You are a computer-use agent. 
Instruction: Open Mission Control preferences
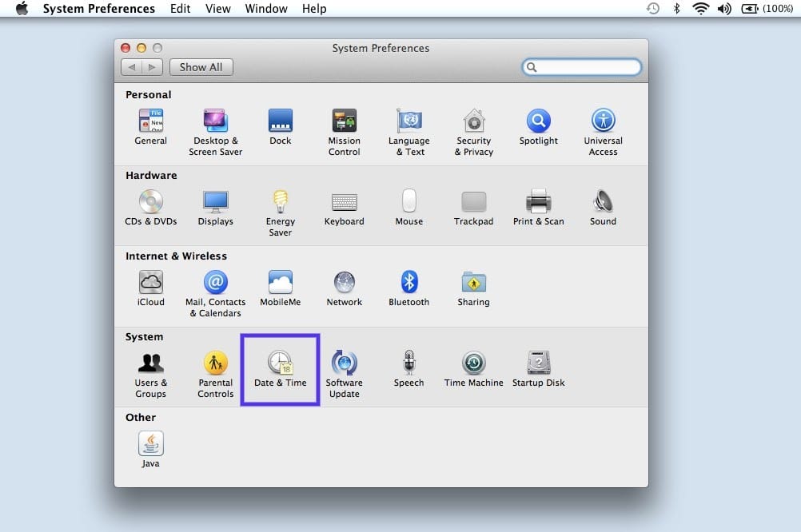point(345,125)
